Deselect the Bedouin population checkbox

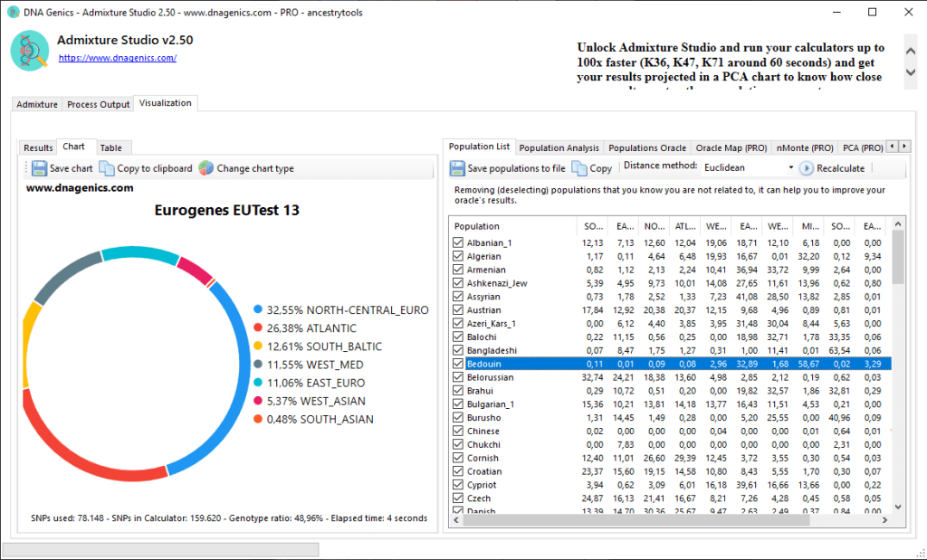tap(458, 364)
